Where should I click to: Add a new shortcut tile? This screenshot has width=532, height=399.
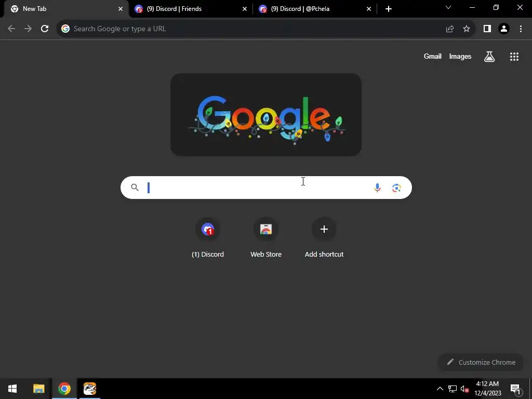click(324, 238)
